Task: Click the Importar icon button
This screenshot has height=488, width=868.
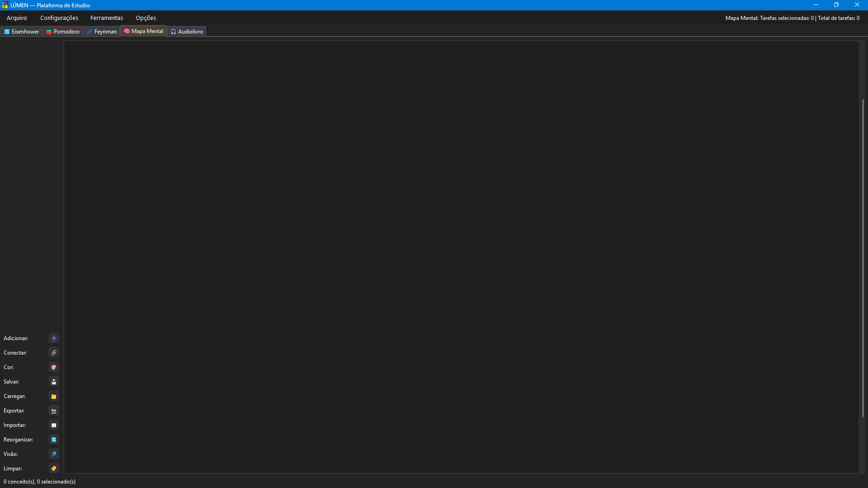Action: point(54,425)
